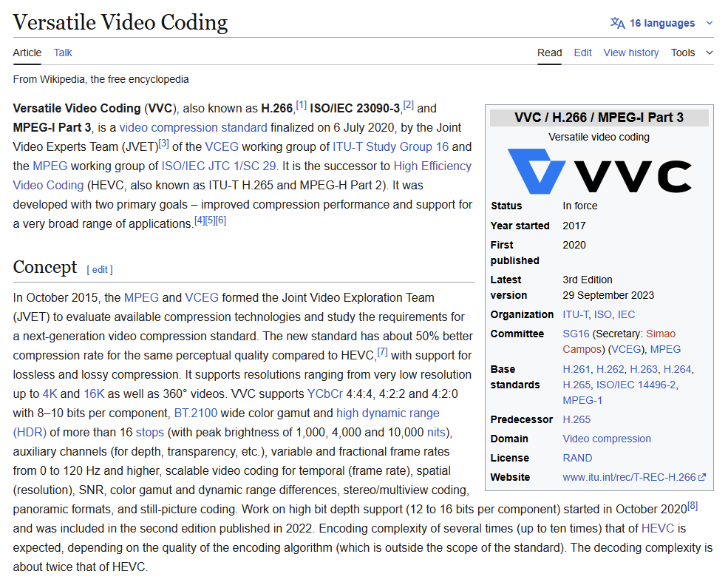Open IEC link in Organization row

pos(626,314)
